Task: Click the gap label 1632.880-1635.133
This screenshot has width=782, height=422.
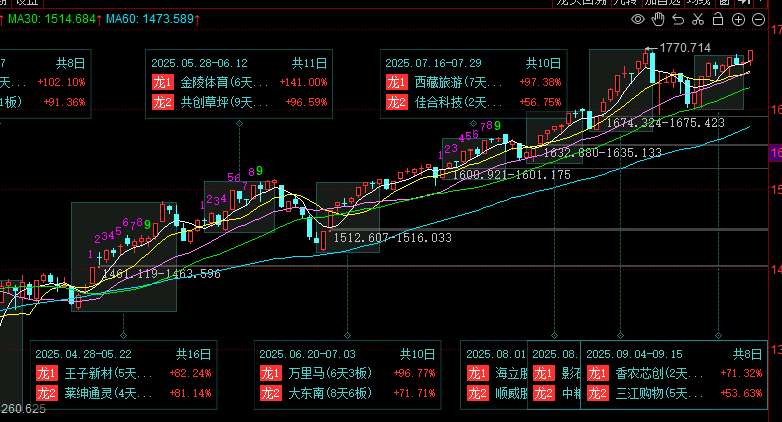Action: (x=602, y=153)
